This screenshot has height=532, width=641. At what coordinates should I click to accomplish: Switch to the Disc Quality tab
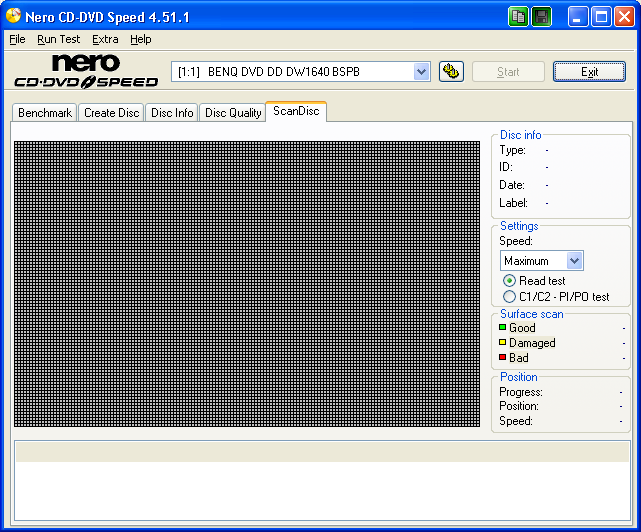click(233, 113)
